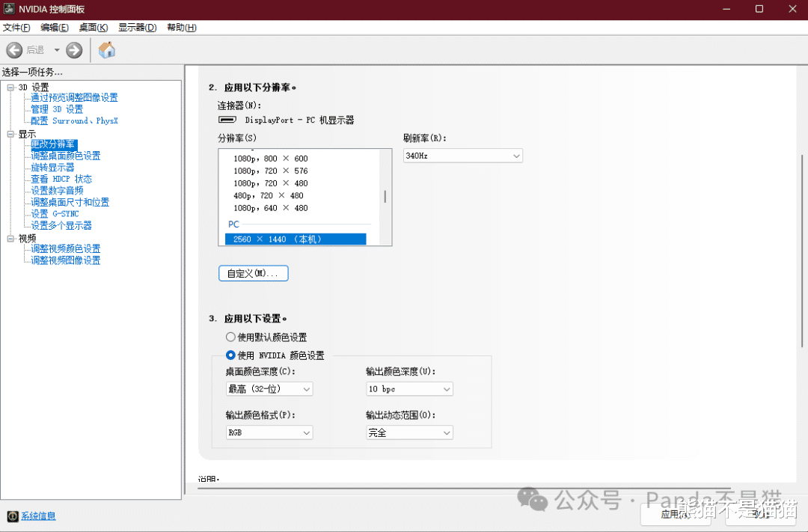Open the 编辑(E) menu
The width and height of the screenshot is (808, 532).
tap(55, 28)
